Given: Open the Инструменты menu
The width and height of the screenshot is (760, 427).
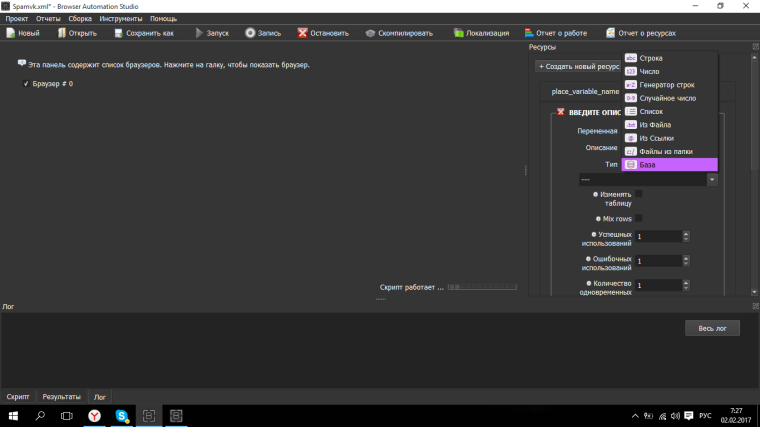Looking at the screenshot, I should (120, 19).
